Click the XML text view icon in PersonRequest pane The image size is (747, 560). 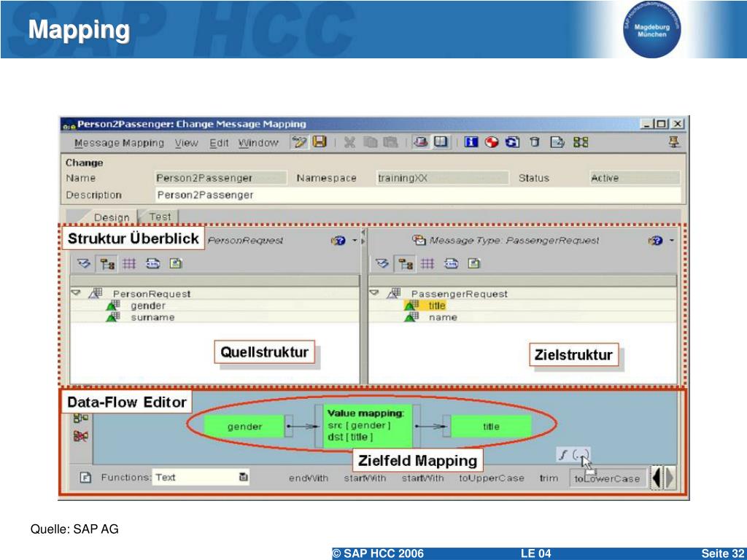(x=153, y=263)
